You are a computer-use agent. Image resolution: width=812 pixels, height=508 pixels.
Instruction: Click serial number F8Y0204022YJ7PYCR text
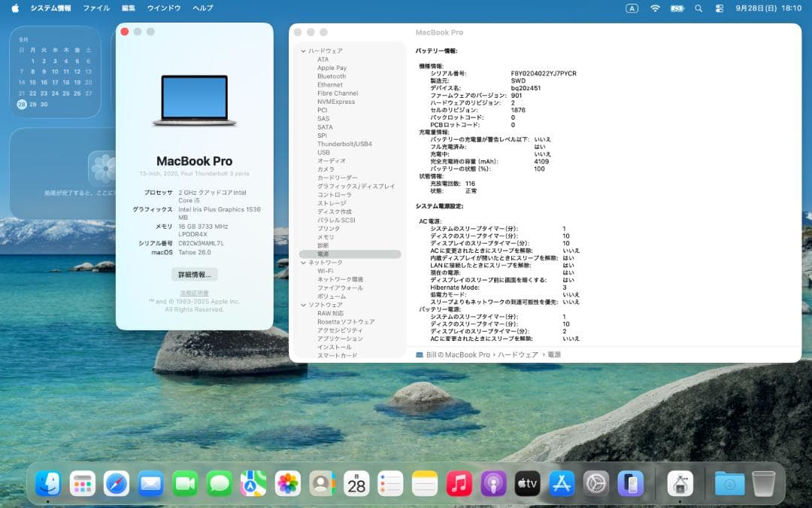(544, 74)
